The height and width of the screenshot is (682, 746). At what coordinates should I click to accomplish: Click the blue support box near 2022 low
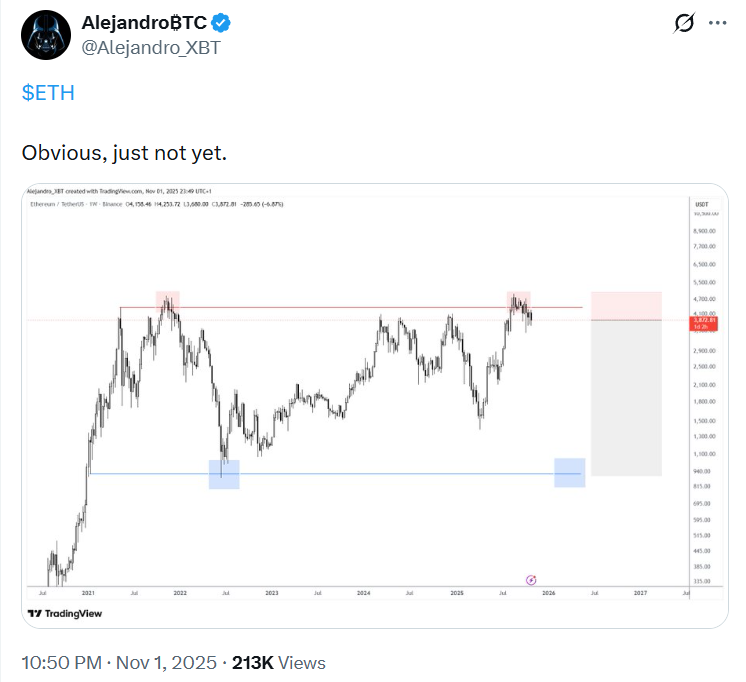tap(224, 474)
